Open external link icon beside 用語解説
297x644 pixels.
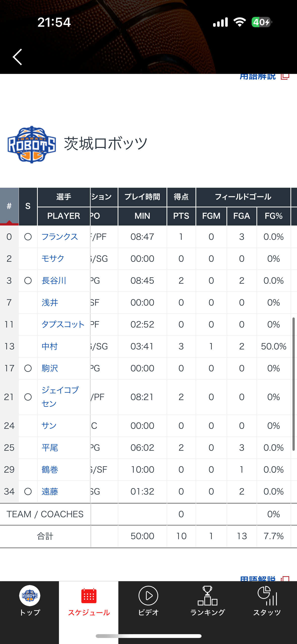[x=285, y=76]
